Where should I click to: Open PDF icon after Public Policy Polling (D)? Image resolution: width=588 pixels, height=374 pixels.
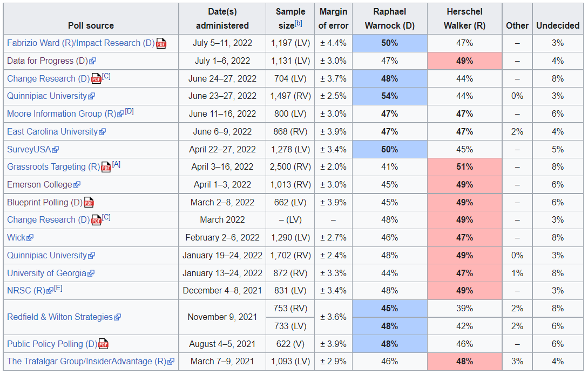(104, 344)
